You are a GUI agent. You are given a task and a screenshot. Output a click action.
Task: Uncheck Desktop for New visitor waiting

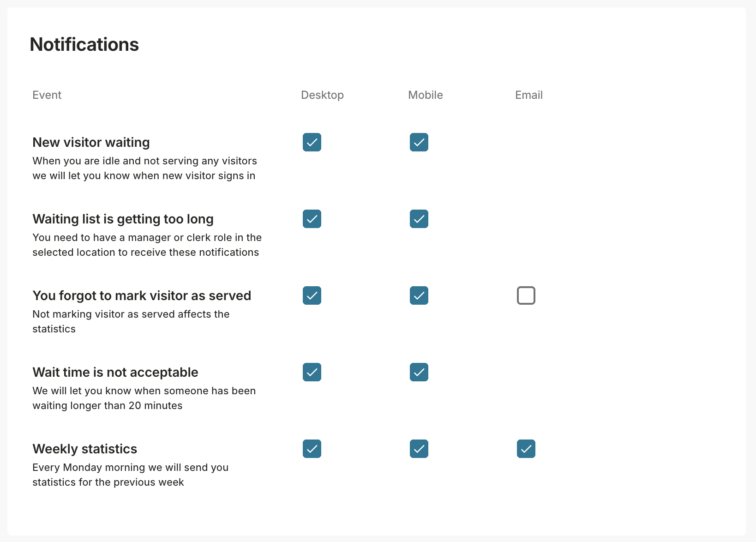(312, 142)
